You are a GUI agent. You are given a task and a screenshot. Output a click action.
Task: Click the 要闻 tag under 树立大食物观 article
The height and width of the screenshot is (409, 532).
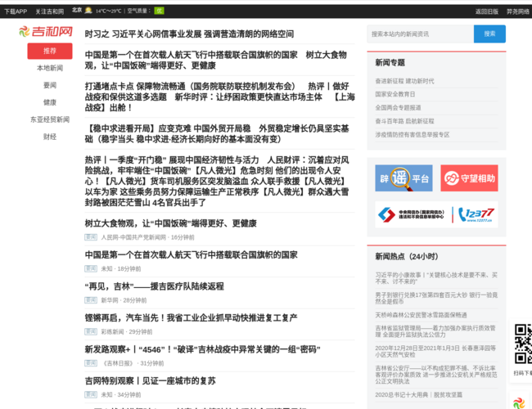(91, 237)
